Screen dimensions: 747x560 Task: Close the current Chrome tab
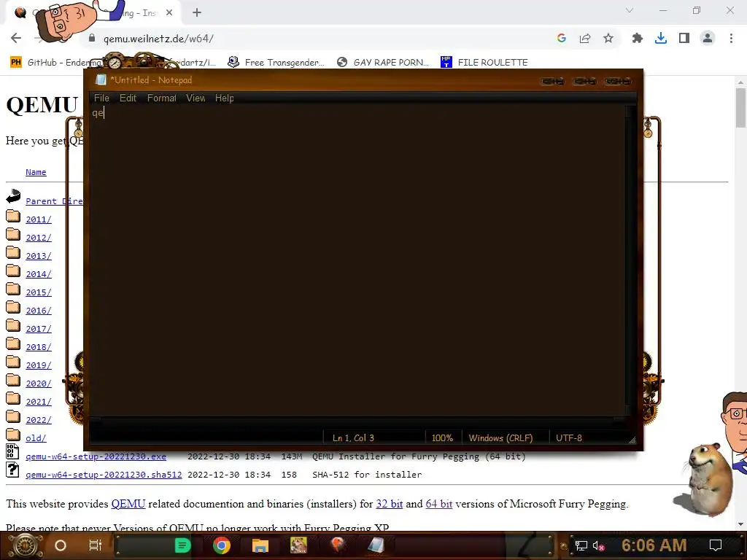(x=169, y=13)
